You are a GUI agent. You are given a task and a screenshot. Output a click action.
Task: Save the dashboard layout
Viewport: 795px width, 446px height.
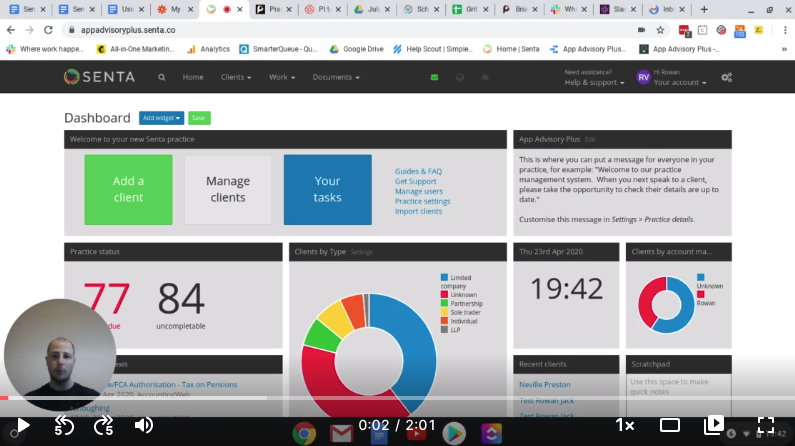[x=199, y=118]
